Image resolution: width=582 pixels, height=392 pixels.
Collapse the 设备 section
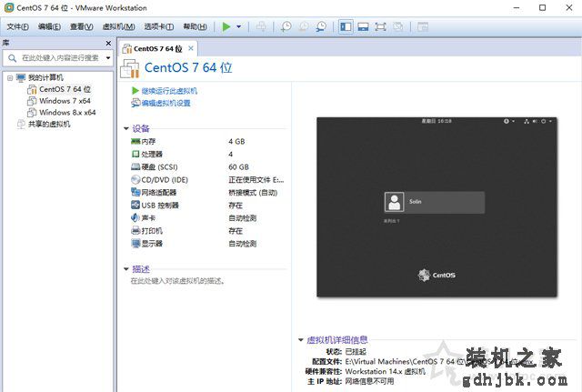click(x=126, y=129)
